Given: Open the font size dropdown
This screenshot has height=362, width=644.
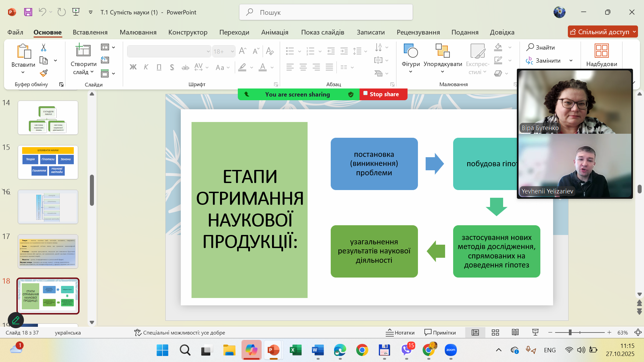Looking at the screenshot, I should point(232,51).
